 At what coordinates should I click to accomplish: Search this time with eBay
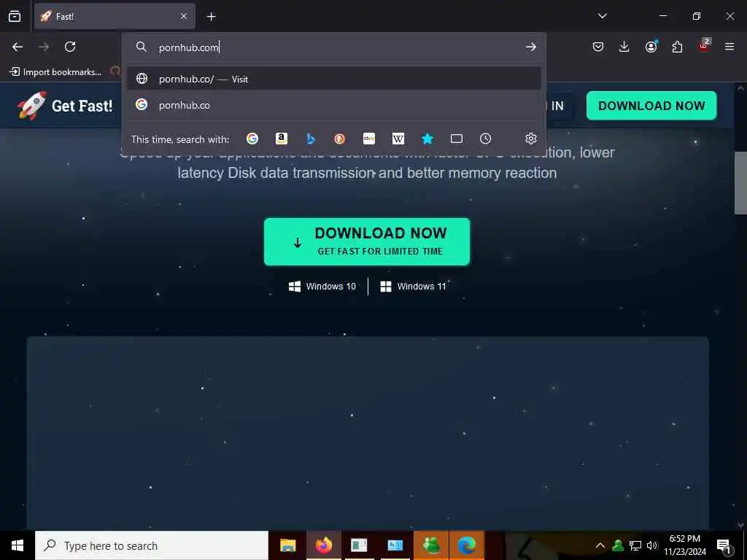click(369, 139)
